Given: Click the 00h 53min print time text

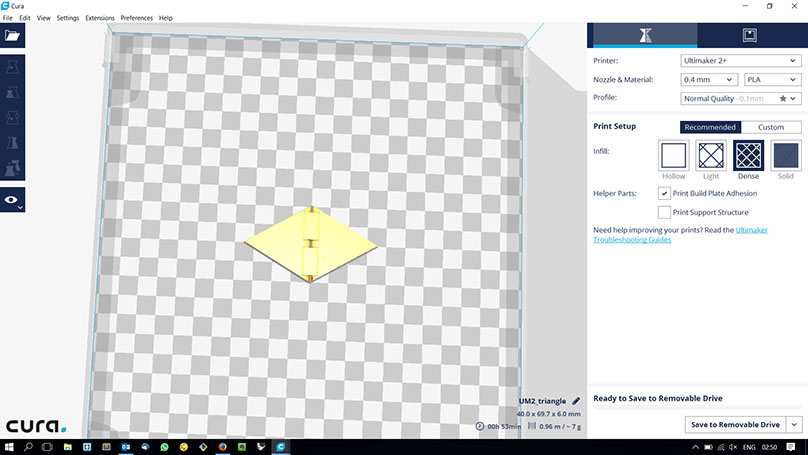Looking at the screenshot, I should click(x=504, y=427).
